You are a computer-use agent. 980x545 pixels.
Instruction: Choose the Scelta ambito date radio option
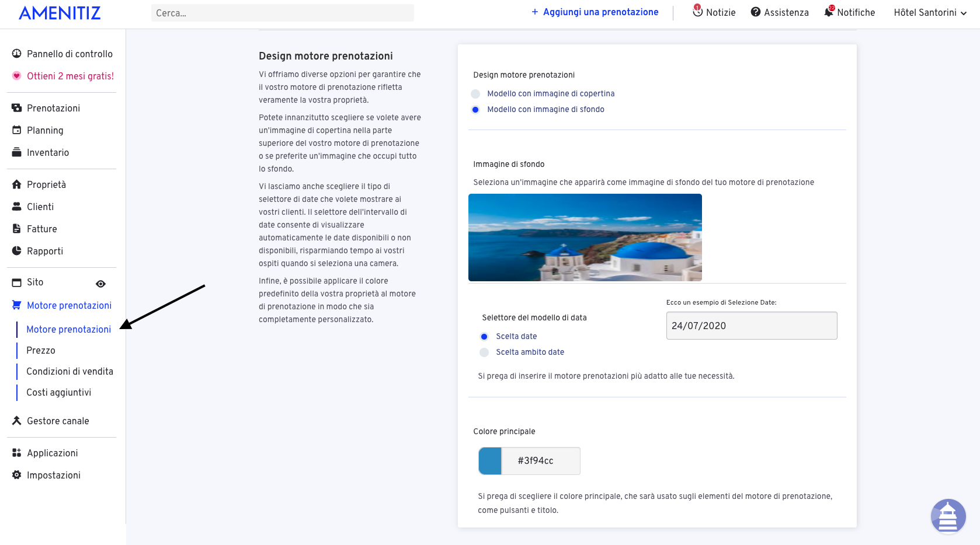tap(484, 352)
